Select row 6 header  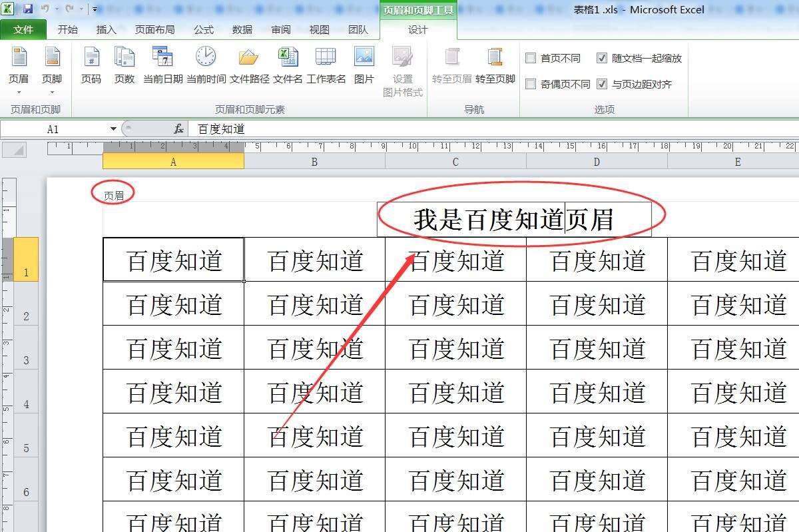(27, 479)
